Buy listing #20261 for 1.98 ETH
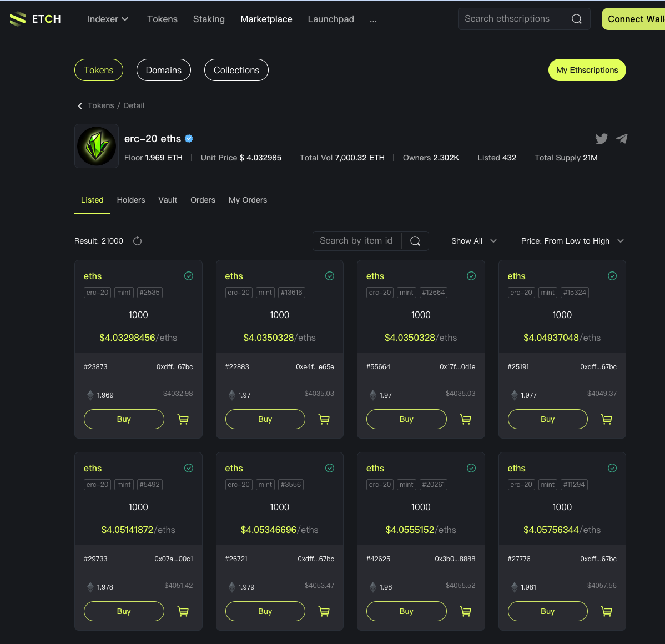665x644 pixels. 406,611
